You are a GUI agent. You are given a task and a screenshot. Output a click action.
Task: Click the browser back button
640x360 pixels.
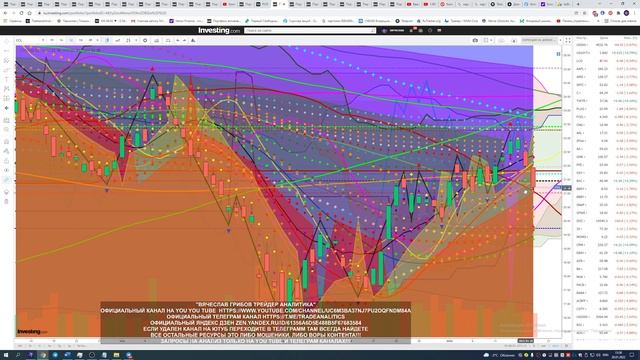(x=5, y=13)
